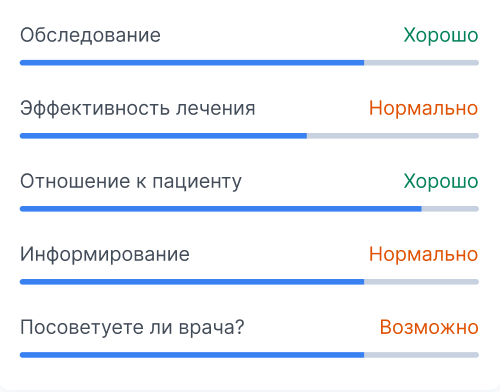Click Хорошо rating beside Отношение к пациенту
Viewport: 500px width, 392px height.
pyautogui.click(x=441, y=181)
